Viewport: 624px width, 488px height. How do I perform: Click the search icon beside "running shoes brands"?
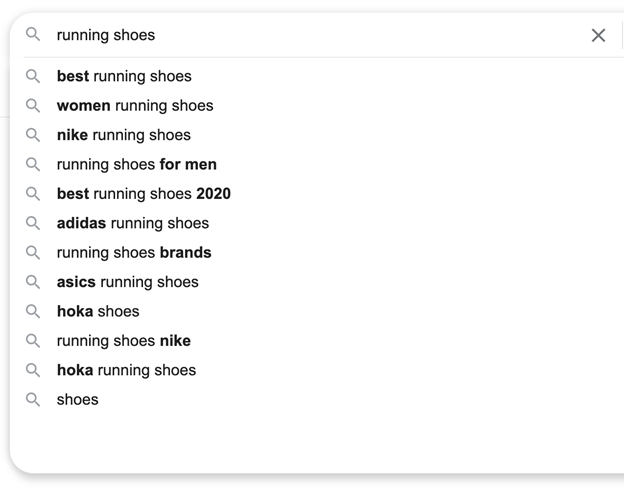click(33, 252)
